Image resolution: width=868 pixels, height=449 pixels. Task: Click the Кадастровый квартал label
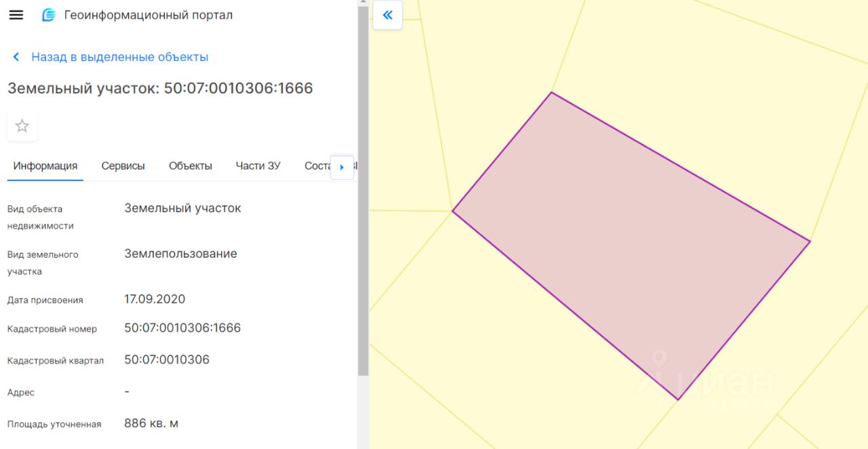pyautogui.click(x=56, y=361)
